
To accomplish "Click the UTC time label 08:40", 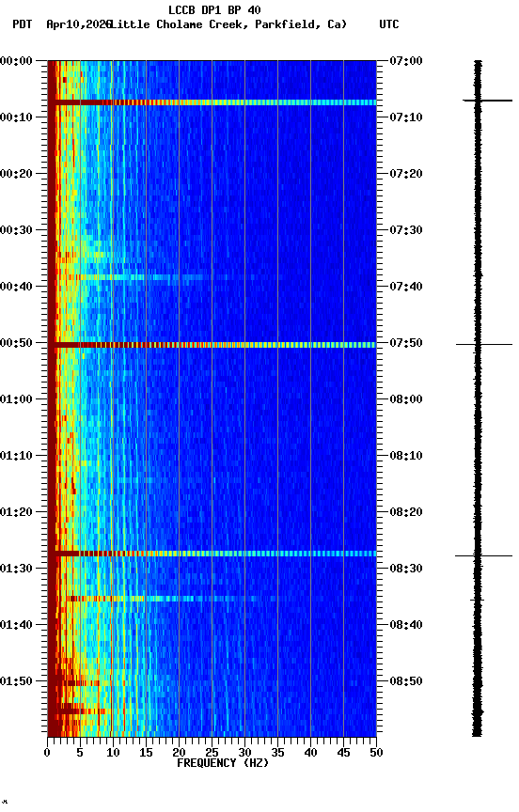I will pyautogui.click(x=406, y=625).
